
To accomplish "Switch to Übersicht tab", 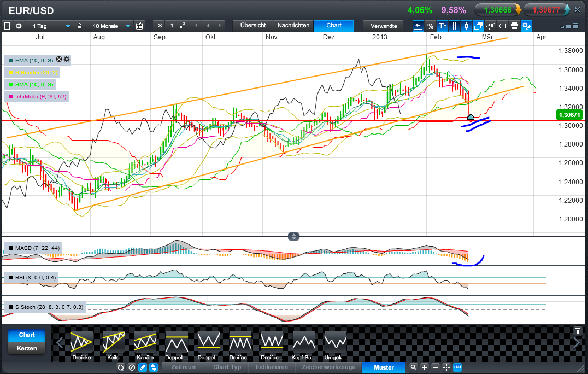I will tap(253, 26).
